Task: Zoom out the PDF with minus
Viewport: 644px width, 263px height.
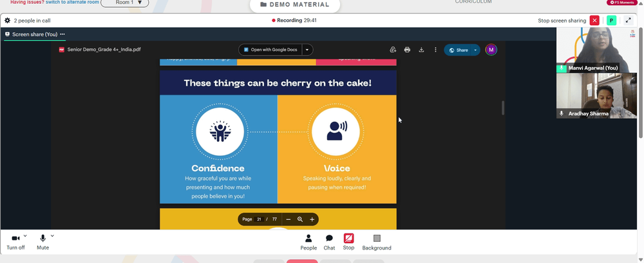Action: click(289, 219)
